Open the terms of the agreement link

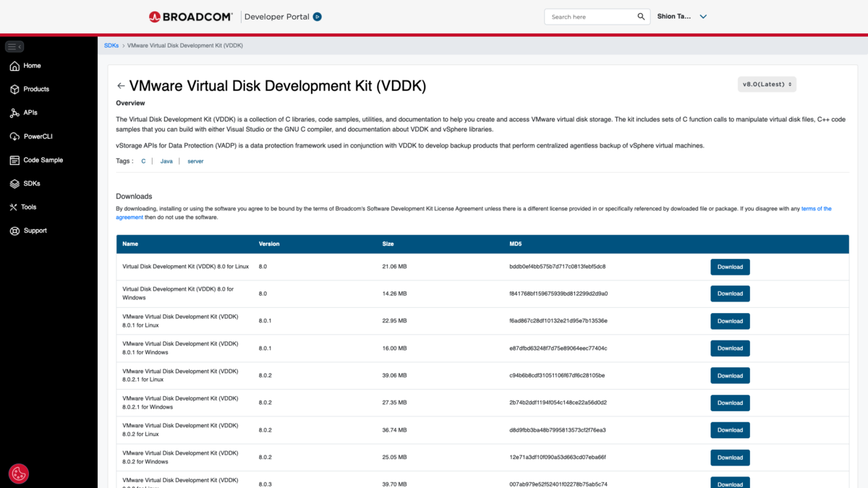[x=816, y=209]
